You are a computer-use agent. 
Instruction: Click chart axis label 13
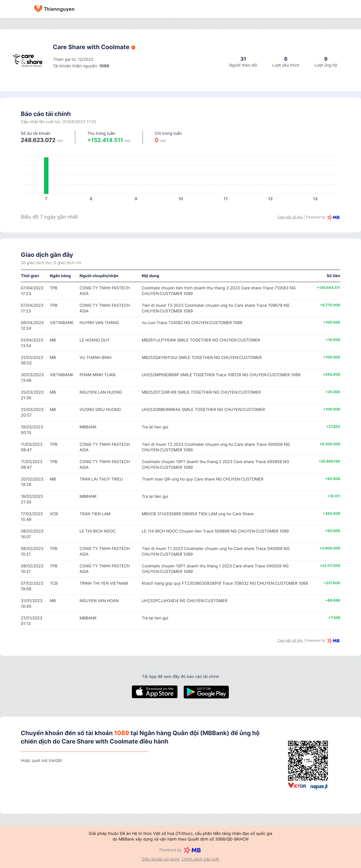click(315, 199)
